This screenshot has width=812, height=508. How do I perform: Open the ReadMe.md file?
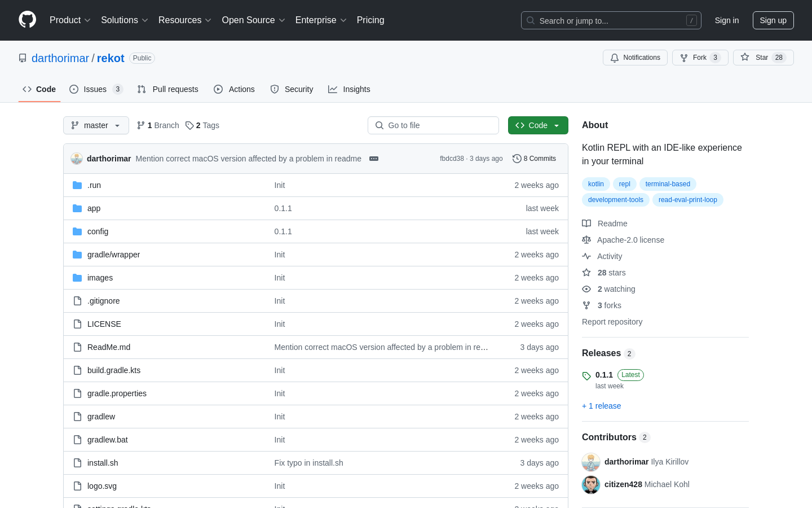[109, 347]
